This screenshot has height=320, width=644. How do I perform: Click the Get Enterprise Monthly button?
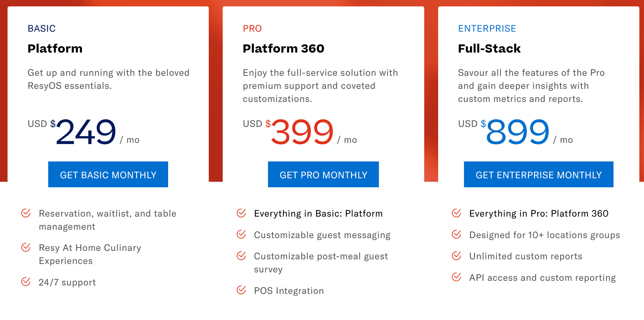tap(538, 175)
